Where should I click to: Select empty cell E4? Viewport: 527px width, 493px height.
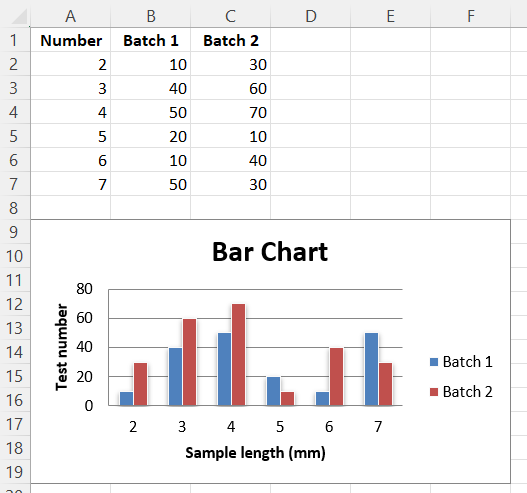click(x=391, y=112)
